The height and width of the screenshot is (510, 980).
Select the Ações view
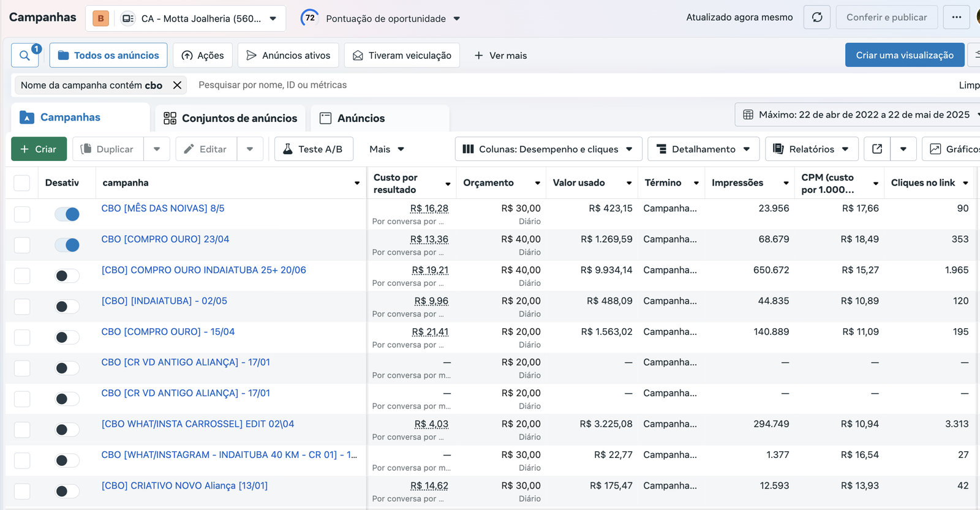point(203,55)
